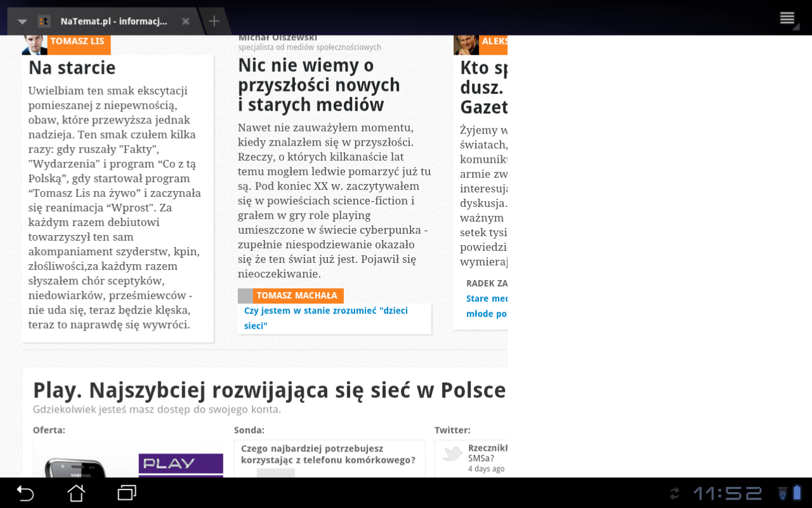Screen dimensions: 812x508
Task: Tap the battery status icon
Action: tap(797, 493)
